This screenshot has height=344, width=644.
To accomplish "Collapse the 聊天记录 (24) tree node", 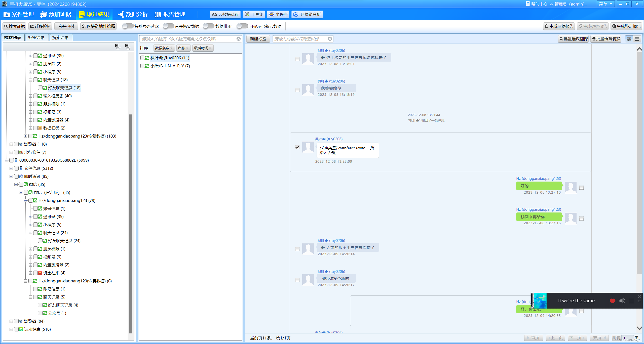I will click(30, 233).
